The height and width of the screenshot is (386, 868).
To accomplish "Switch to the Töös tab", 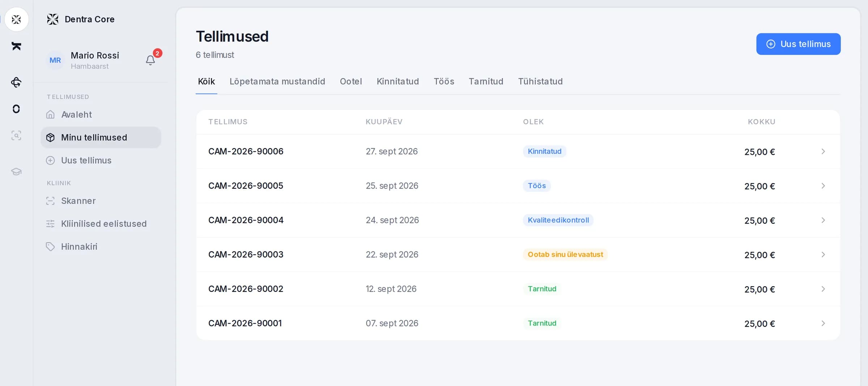I will click(444, 81).
